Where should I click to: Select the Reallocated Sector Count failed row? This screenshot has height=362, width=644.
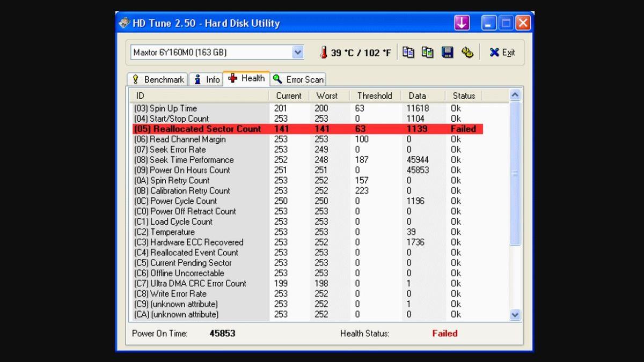(x=308, y=129)
